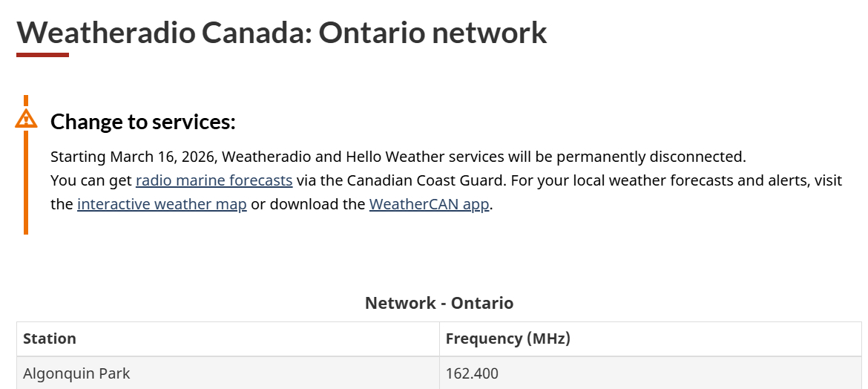868x389 pixels.
Task: Open the radio marine forecasts link
Action: [x=214, y=180]
